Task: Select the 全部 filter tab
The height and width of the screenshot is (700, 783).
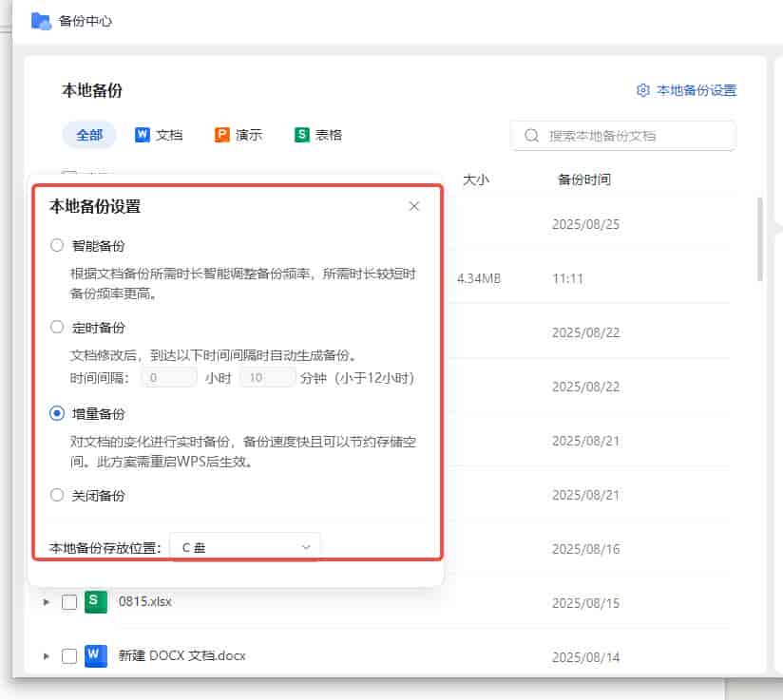Action: click(x=89, y=135)
